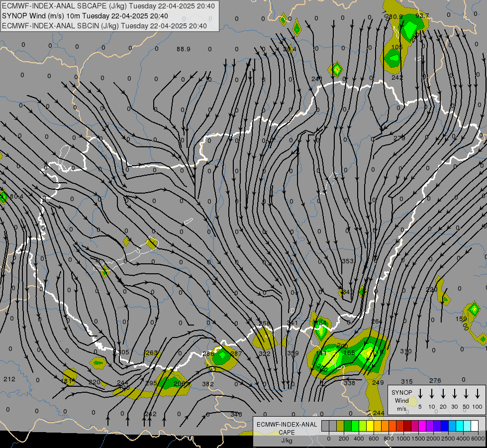The width and height of the screenshot is (487, 448).
Task: Pick the dark green CAPE legend swatch
Action: pos(348,426)
